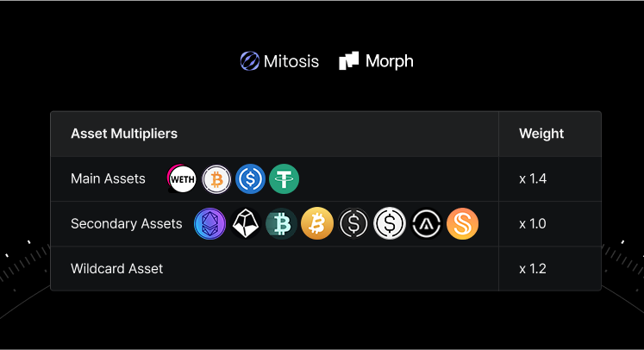Click the black circle A-logo token icon
Image resolution: width=644 pixels, height=350 pixels.
427,224
